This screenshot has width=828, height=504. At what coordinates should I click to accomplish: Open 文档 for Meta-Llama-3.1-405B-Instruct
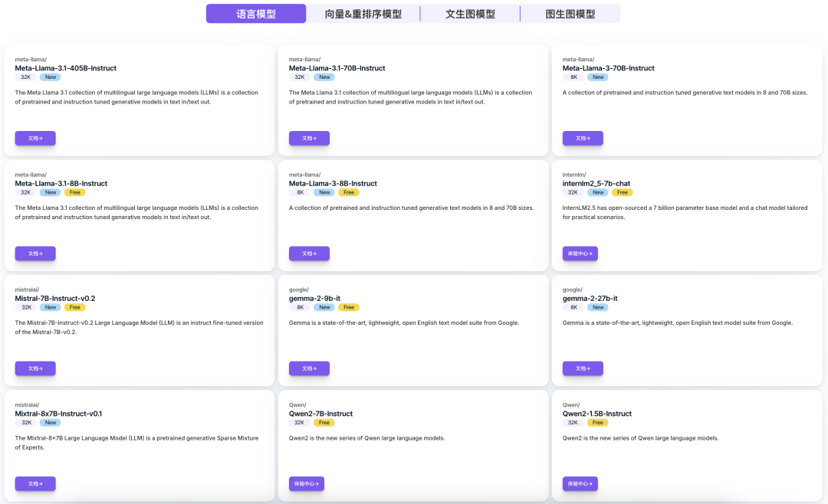[x=35, y=139]
